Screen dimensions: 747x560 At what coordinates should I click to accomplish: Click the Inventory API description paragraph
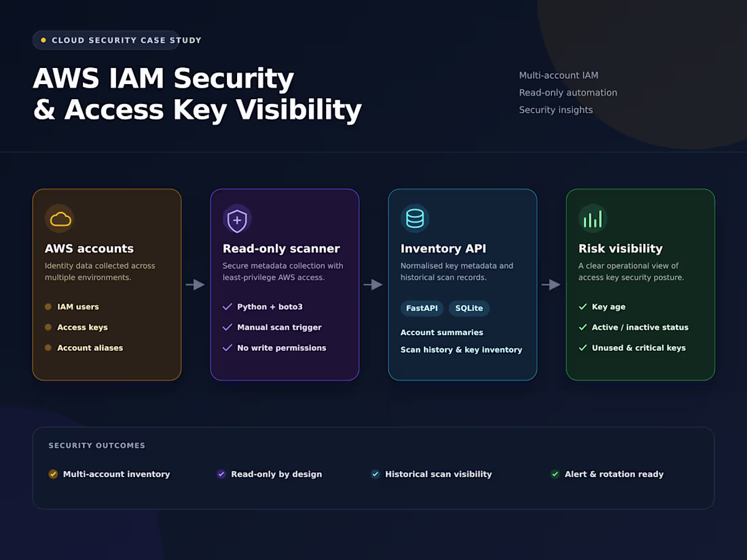point(457,272)
